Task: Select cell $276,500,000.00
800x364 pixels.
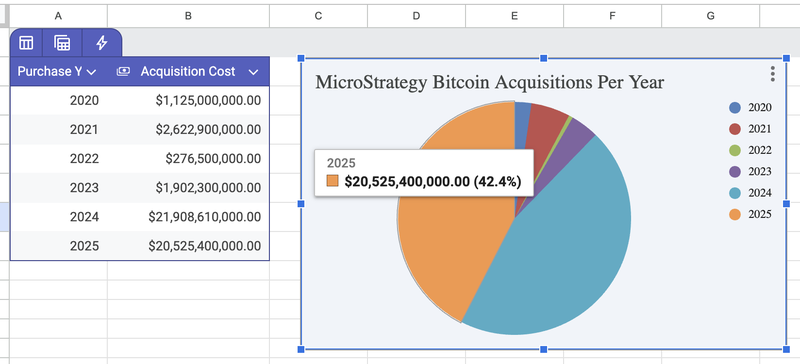Action: pyautogui.click(x=188, y=159)
